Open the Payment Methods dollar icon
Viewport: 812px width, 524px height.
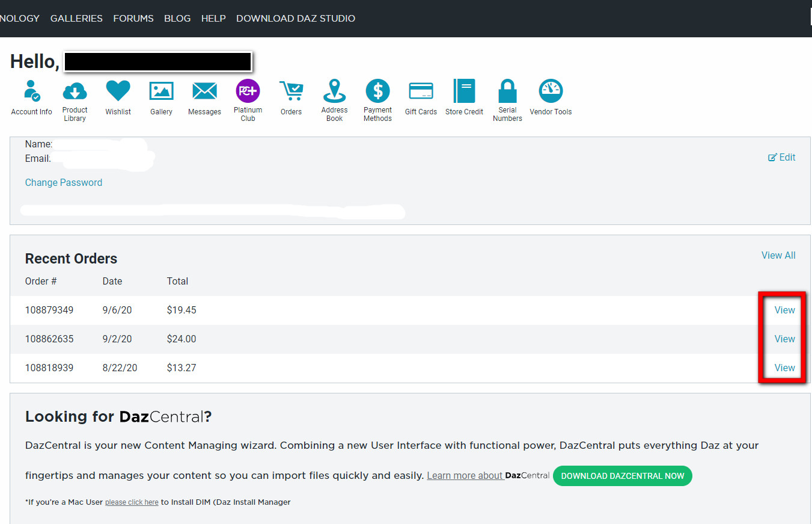tap(377, 91)
